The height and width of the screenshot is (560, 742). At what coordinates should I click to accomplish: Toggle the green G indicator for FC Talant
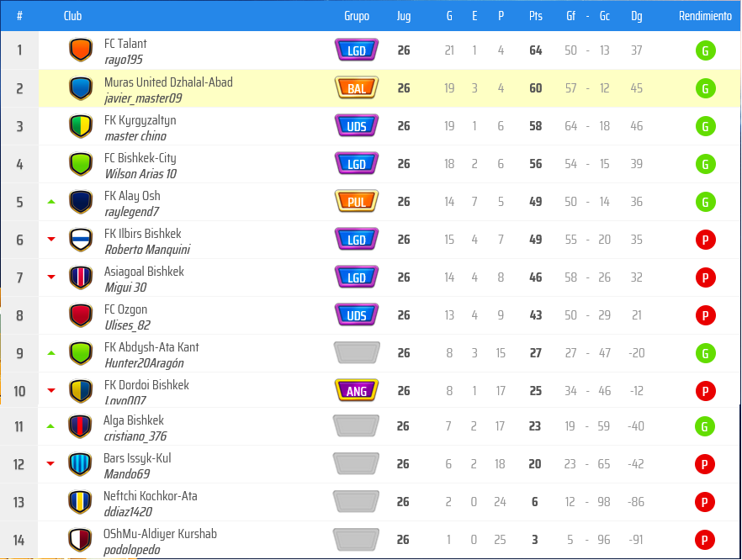point(706,50)
